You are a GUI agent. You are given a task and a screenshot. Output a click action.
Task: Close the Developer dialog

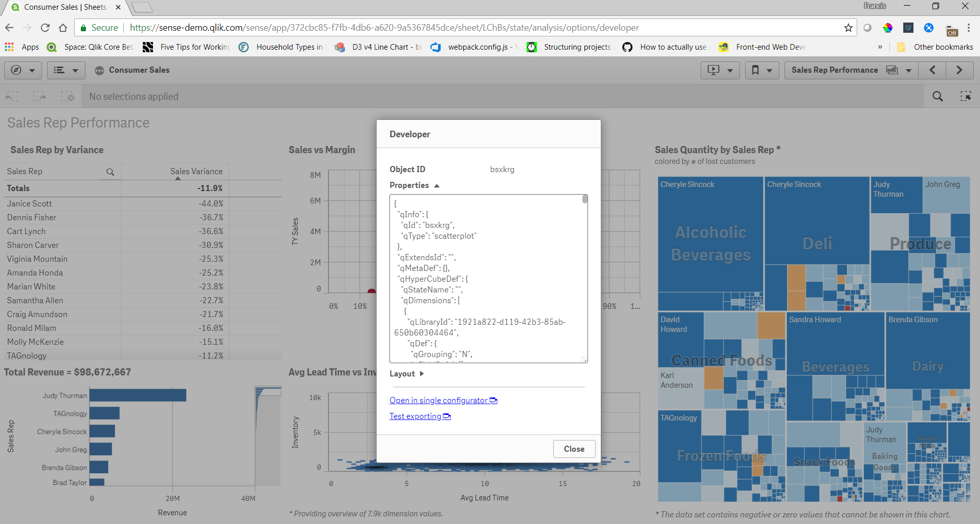click(574, 449)
